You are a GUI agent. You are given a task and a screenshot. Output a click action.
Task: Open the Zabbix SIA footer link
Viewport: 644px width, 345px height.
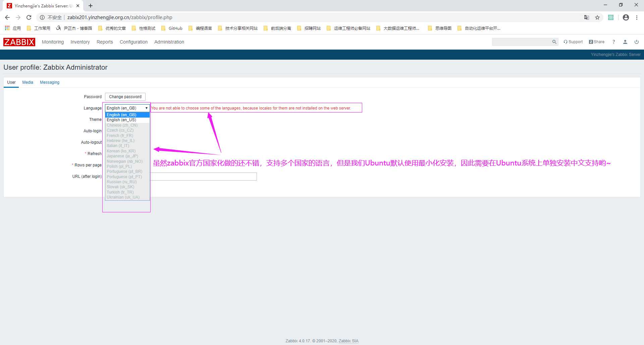348,341
